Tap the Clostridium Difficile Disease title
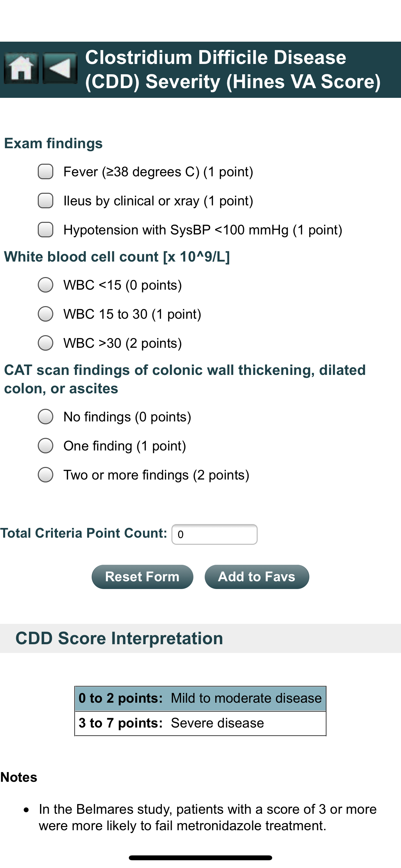The width and height of the screenshot is (401, 868). 233,69
